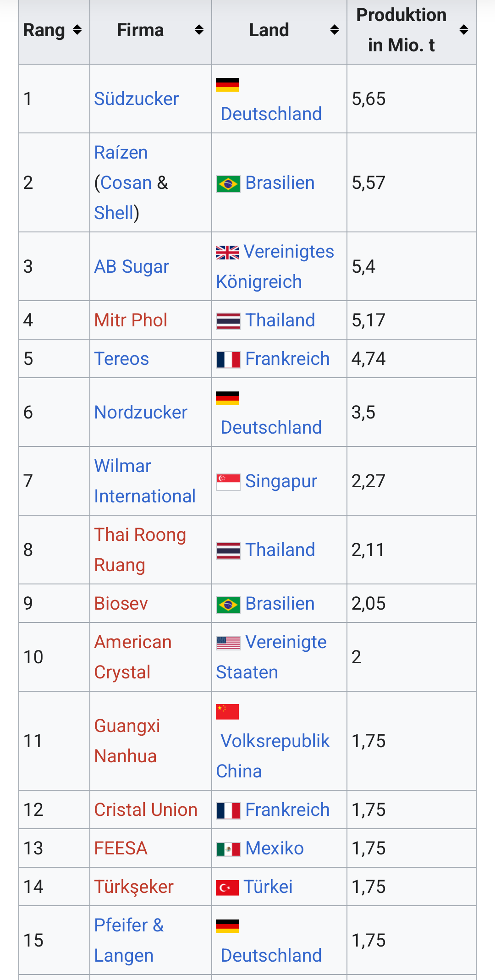Click the France flag beside Tereos
The image size is (495, 980).
point(228,360)
